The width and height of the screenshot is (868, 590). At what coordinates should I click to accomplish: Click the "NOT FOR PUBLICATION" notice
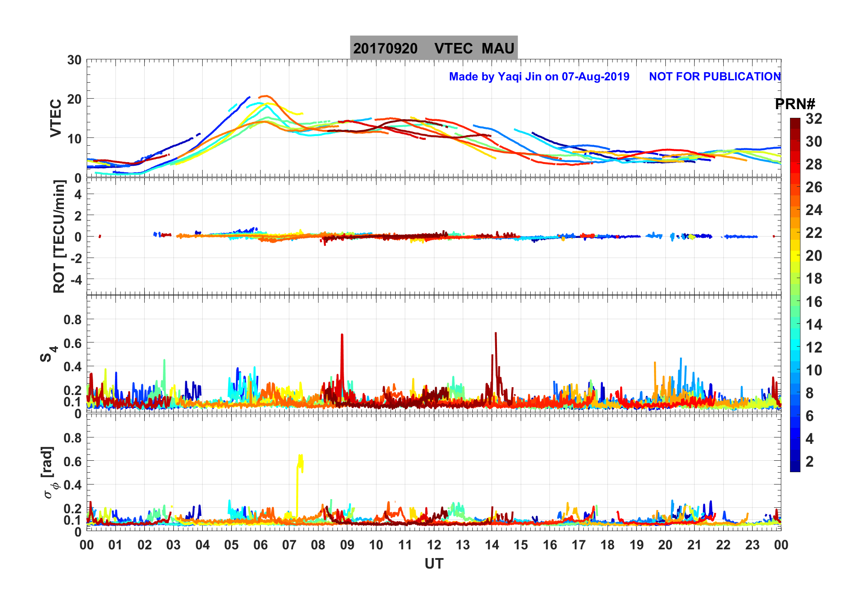(x=715, y=76)
